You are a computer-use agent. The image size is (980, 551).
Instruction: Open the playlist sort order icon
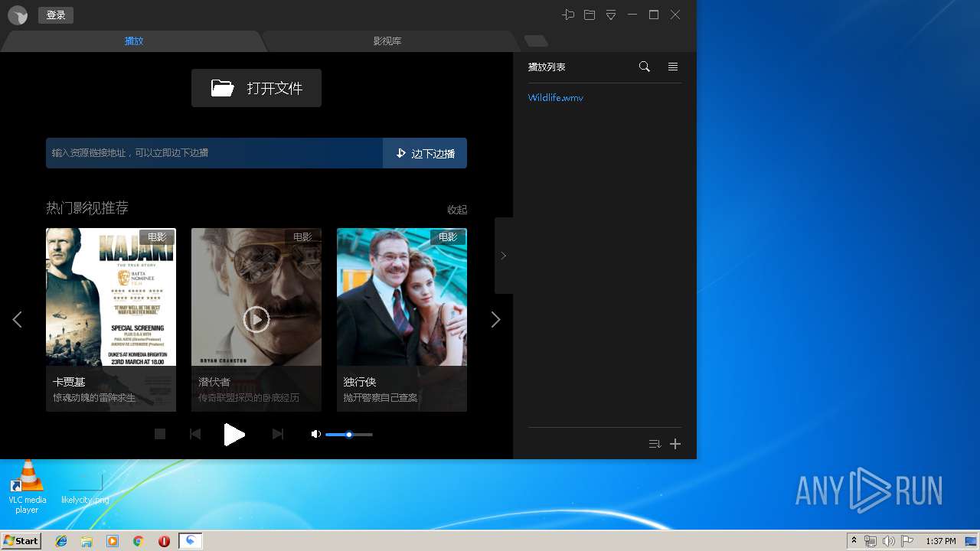tap(655, 444)
